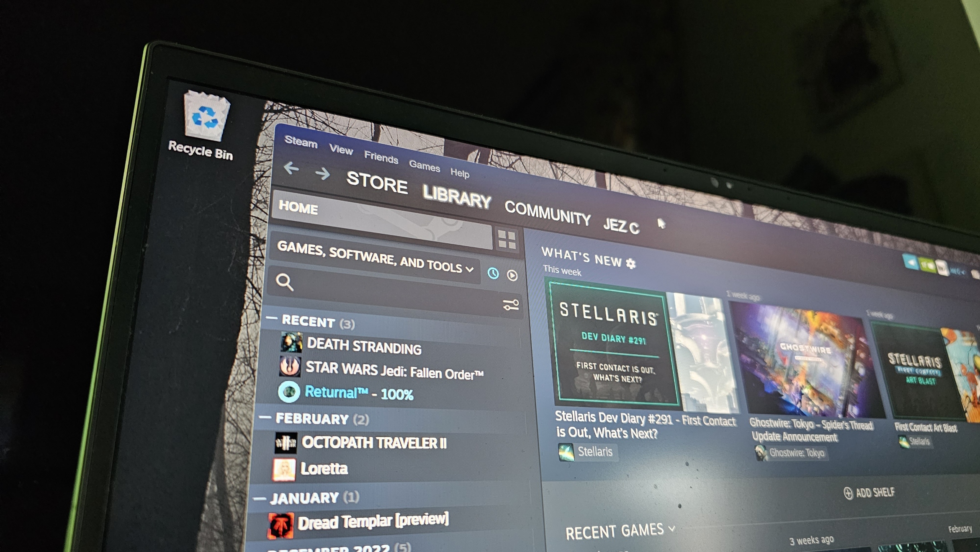This screenshot has width=980, height=552.
Task: Click the back navigation arrow icon
Action: (x=291, y=172)
